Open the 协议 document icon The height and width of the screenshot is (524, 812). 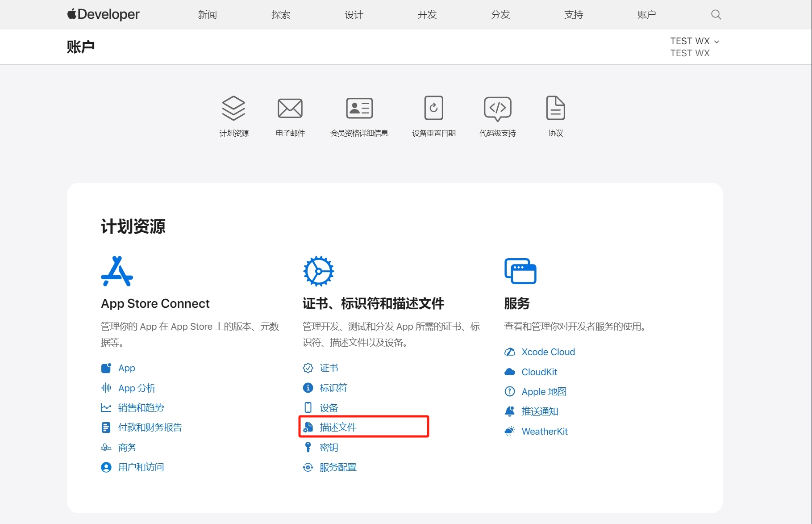(556, 108)
